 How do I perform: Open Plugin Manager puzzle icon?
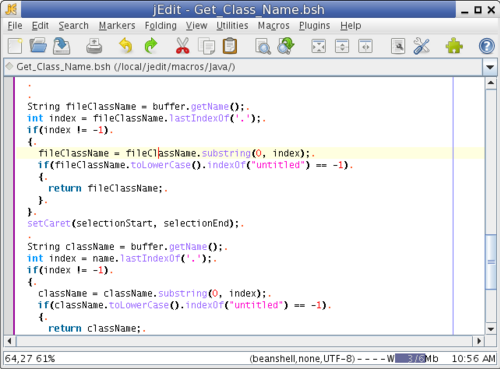click(x=454, y=46)
